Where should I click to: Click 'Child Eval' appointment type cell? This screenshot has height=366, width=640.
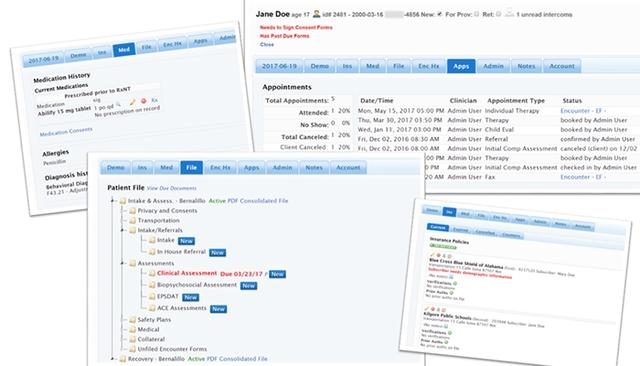tap(500, 129)
